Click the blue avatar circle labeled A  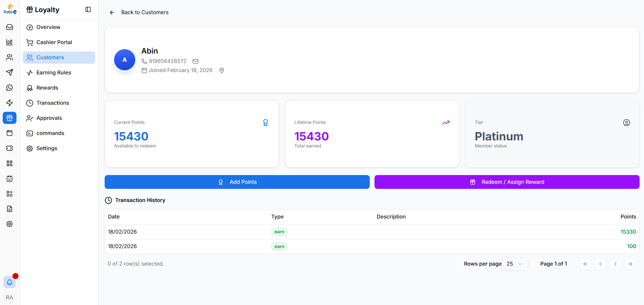tap(124, 60)
